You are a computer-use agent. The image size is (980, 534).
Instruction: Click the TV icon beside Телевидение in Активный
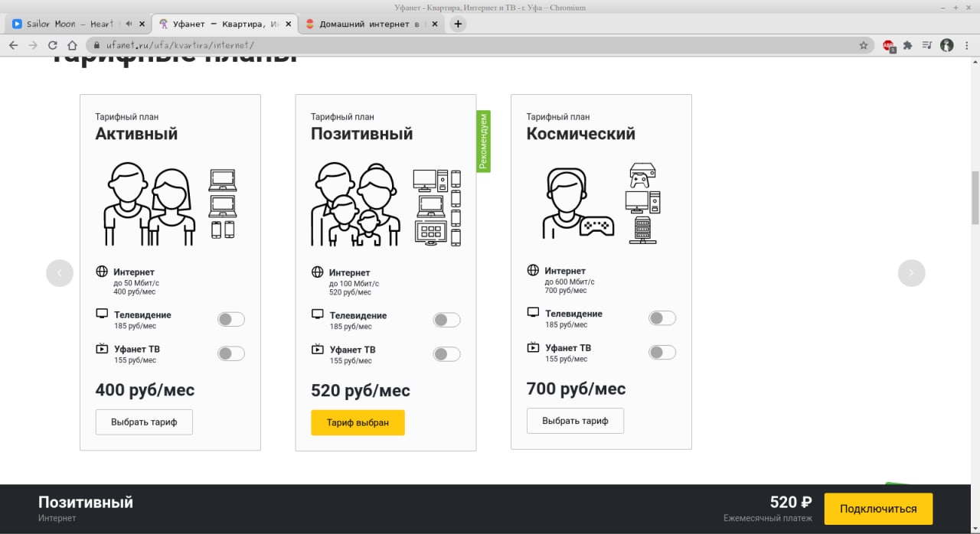click(x=102, y=314)
